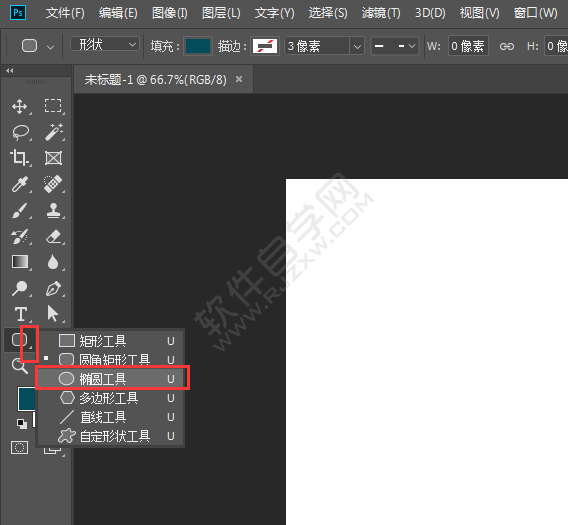Click the W width input field
The height and width of the screenshot is (525, 568).
[468, 46]
